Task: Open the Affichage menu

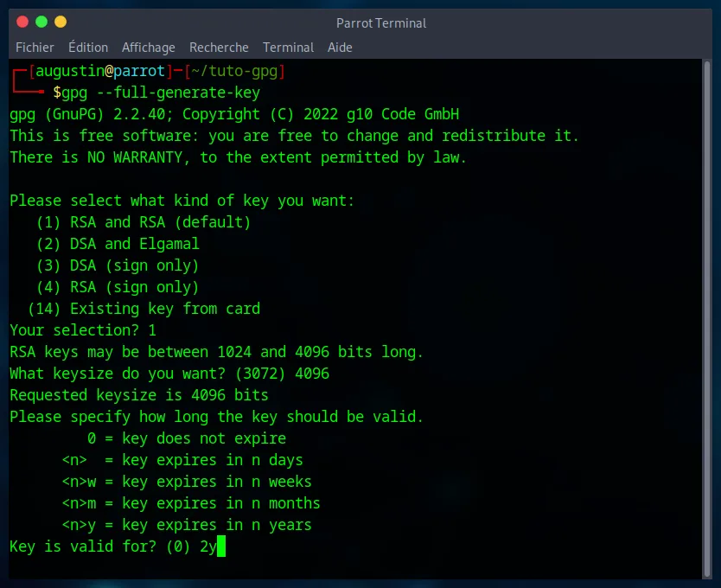Action: 148,48
